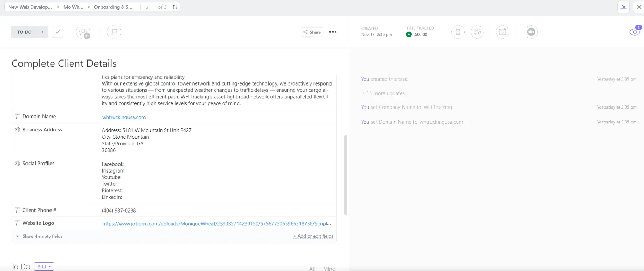Click 'You set Domain Name' activity entry
This screenshot has height=271, width=644.
pos(412,122)
